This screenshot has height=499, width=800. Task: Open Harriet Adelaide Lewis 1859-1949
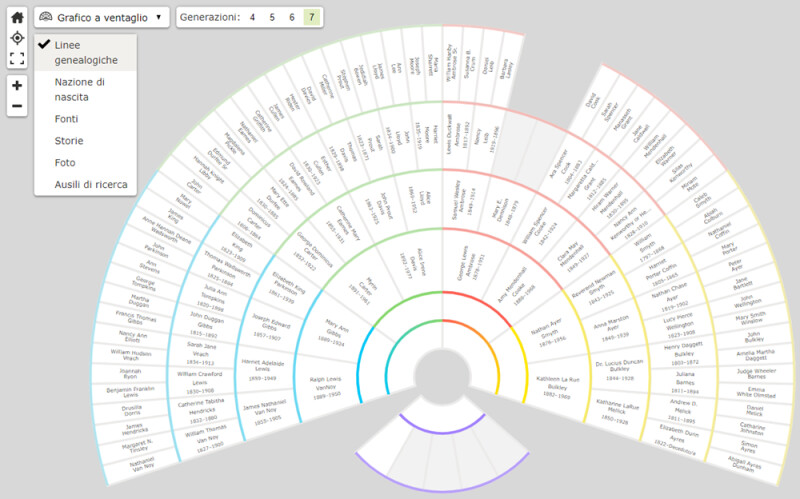tap(263, 370)
